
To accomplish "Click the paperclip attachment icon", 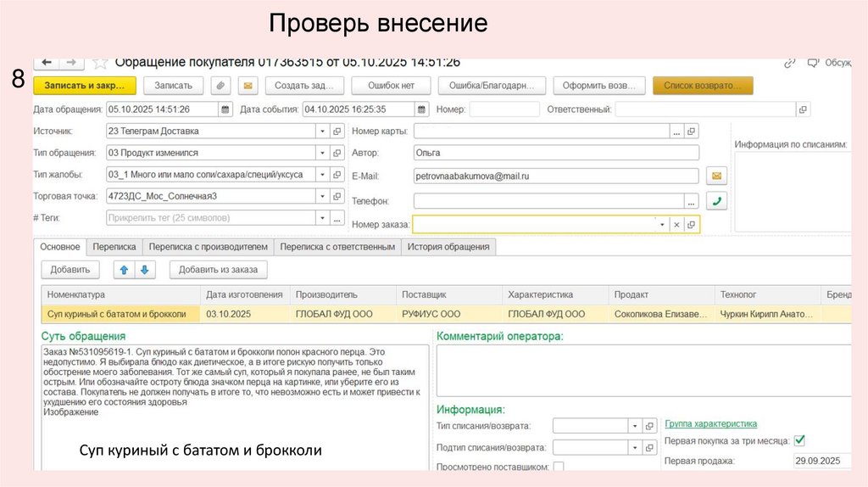I will click(x=220, y=86).
